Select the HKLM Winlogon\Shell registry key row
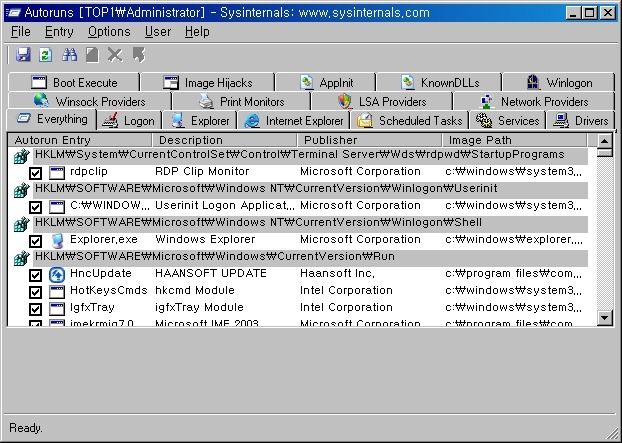The height and width of the screenshot is (443, 622). click(310, 224)
